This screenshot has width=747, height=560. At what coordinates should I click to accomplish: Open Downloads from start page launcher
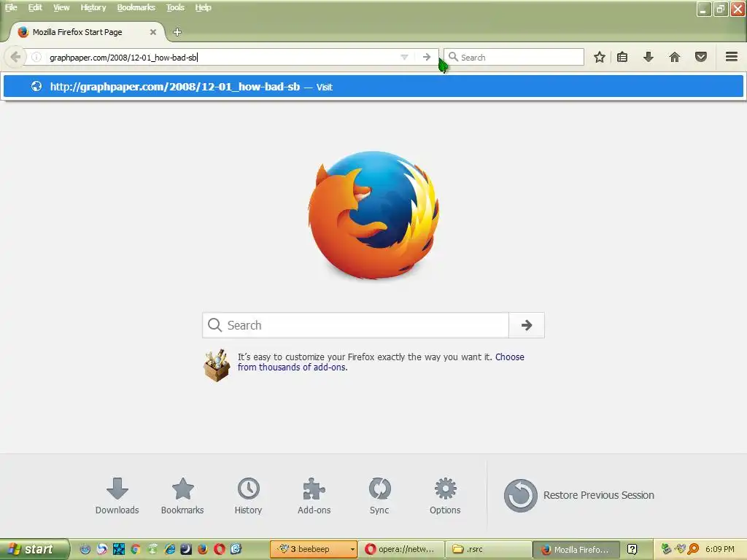(117, 496)
